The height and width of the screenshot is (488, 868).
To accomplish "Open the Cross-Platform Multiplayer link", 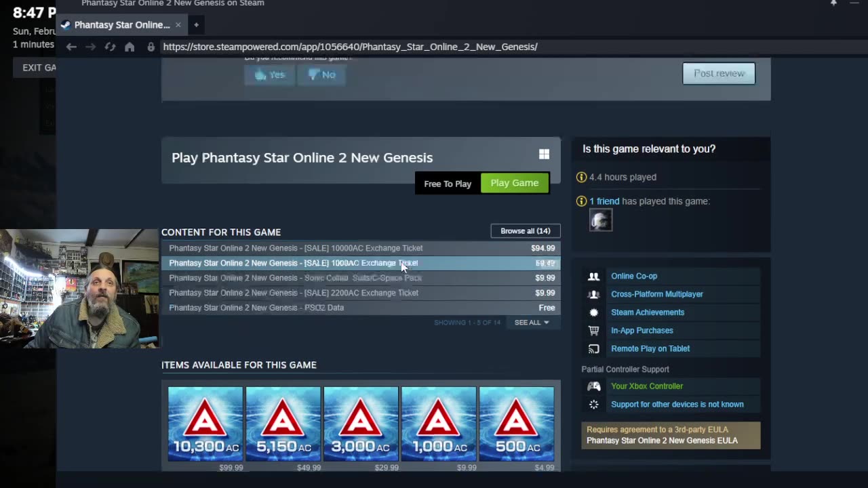I will [x=657, y=294].
